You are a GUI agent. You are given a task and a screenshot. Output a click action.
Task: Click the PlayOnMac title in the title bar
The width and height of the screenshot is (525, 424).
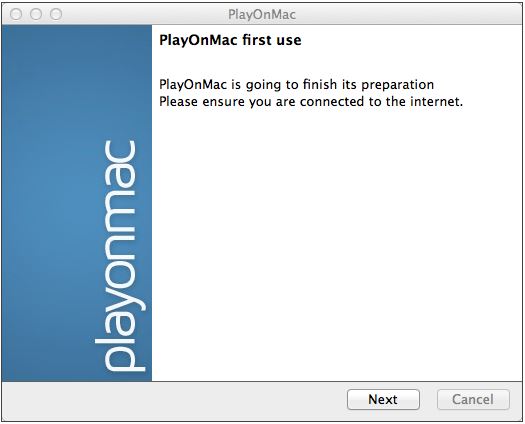[262, 14]
